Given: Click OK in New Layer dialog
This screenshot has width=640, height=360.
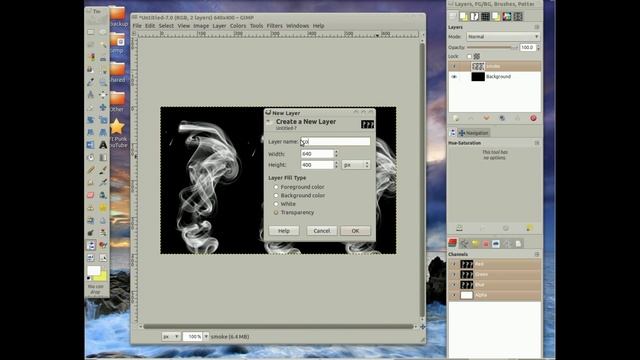Looking at the screenshot, I should click(355, 231).
